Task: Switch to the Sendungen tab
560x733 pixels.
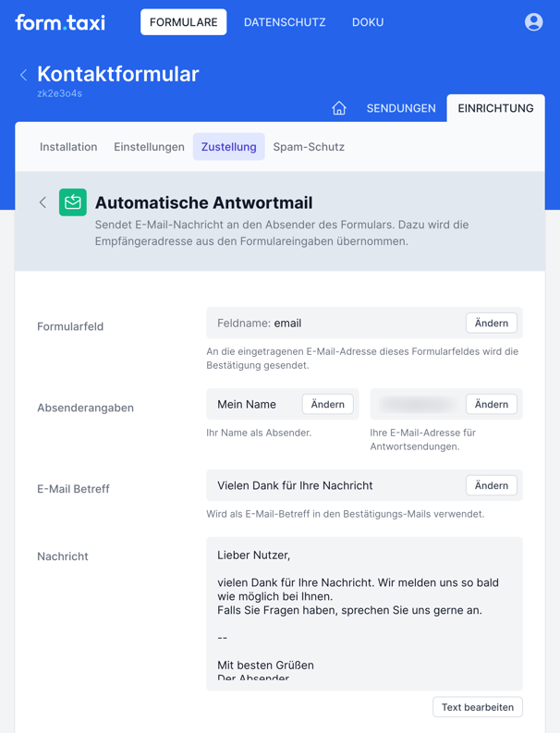Action: click(x=401, y=108)
